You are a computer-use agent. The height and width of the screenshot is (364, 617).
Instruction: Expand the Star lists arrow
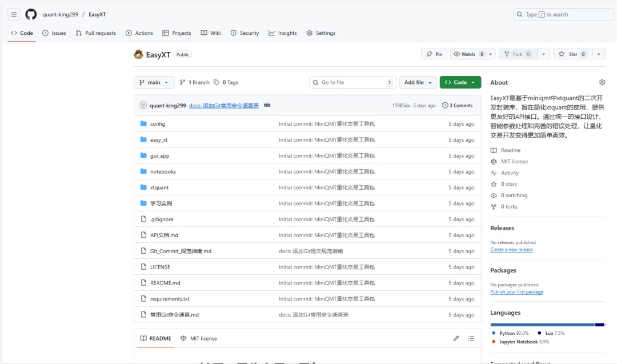click(599, 54)
